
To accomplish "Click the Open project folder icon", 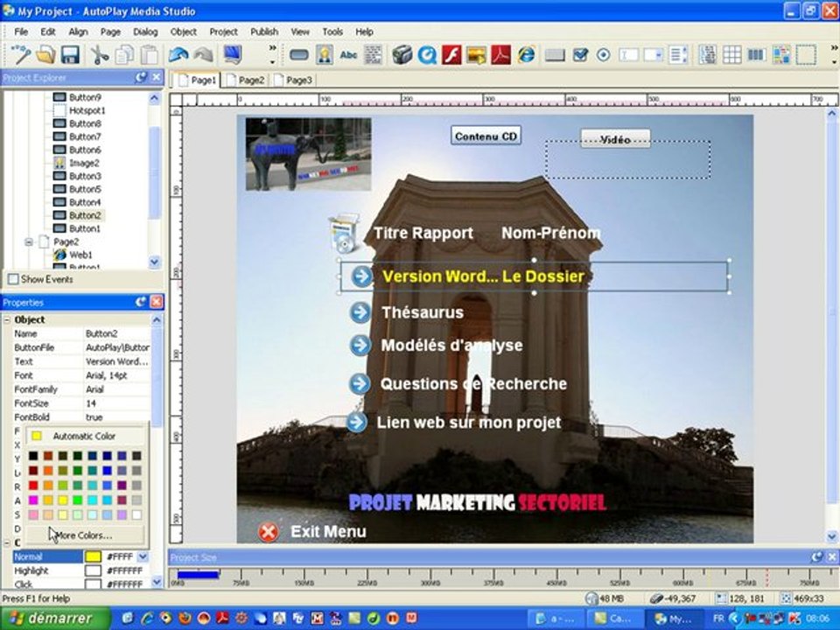I will point(46,54).
